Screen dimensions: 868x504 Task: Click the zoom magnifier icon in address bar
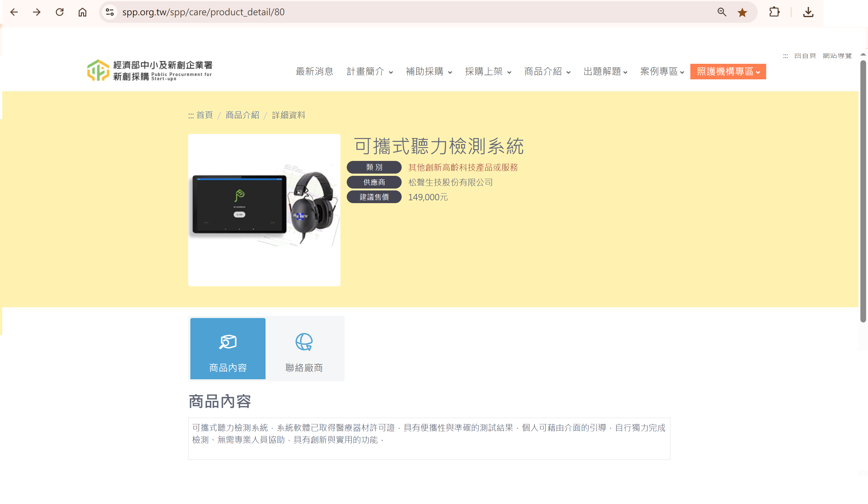pos(722,12)
